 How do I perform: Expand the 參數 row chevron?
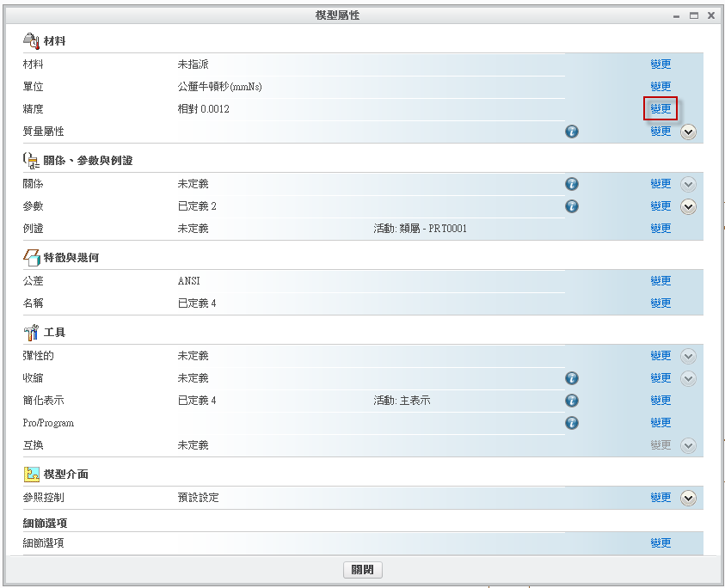tap(688, 206)
